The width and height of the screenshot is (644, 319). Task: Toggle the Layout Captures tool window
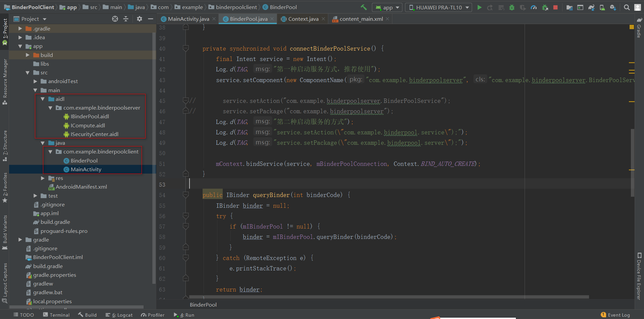coord(5,282)
